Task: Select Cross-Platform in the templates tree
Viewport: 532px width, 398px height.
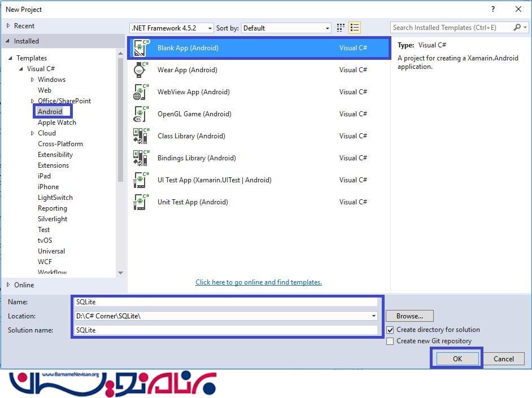Action: click(x=60, y=144)
